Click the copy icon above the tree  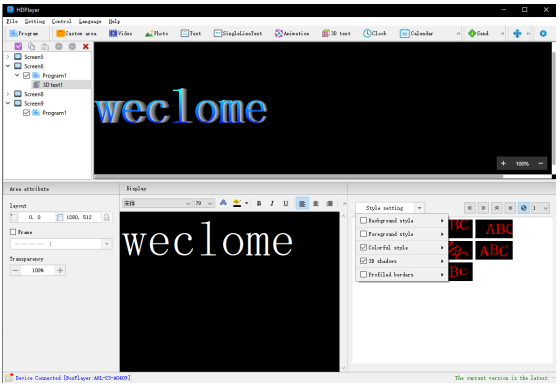[x=32, y=46]
